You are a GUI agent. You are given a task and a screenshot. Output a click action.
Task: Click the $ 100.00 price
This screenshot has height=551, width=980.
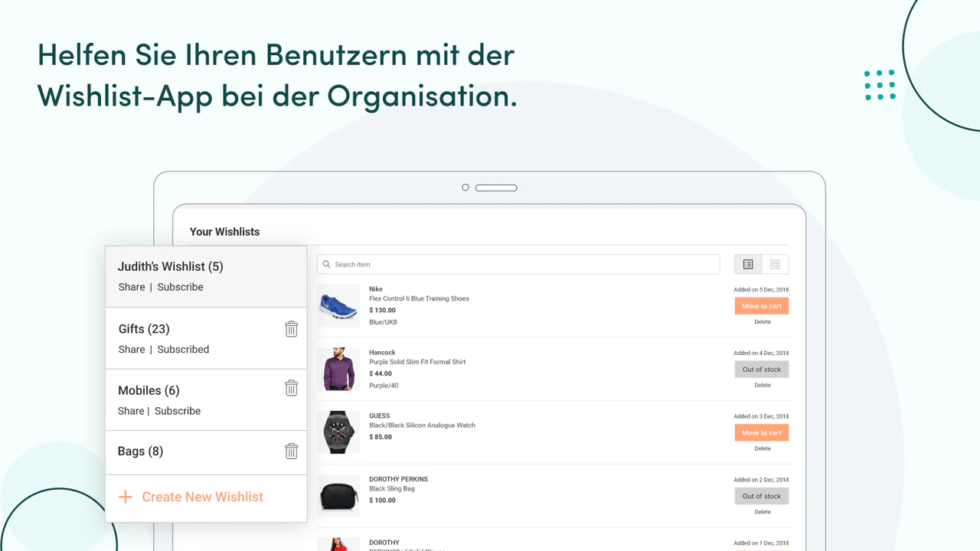382,500
